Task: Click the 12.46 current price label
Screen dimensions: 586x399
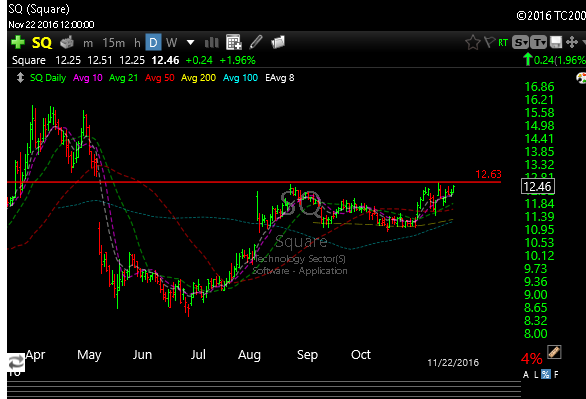Action: tap(538, 186)
